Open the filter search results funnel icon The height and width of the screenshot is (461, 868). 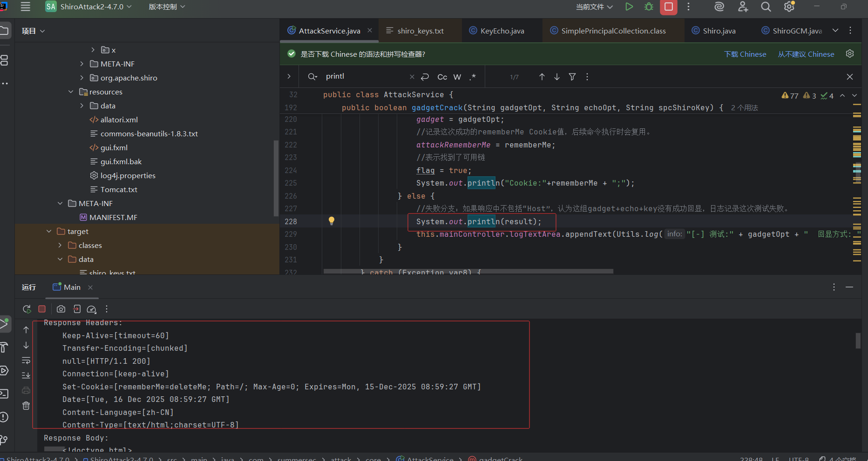(572, 77)
